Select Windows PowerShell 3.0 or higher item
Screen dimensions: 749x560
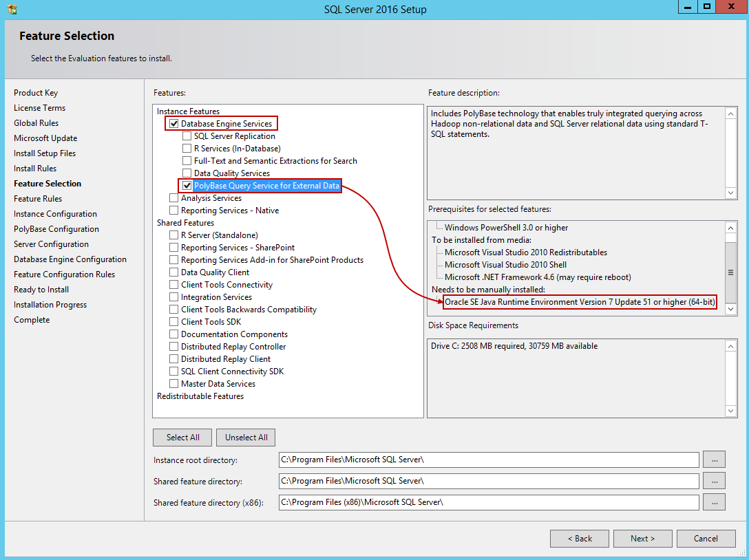pos(507,228)
